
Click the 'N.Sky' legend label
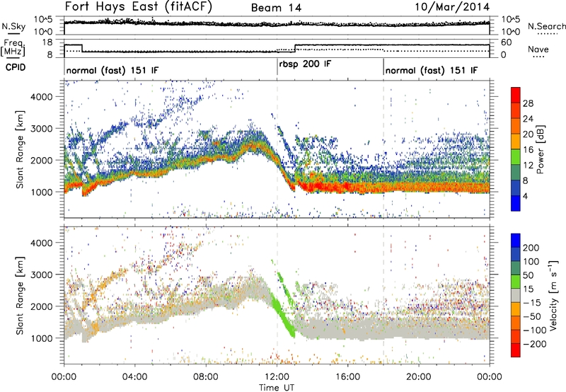click(13, 26)
